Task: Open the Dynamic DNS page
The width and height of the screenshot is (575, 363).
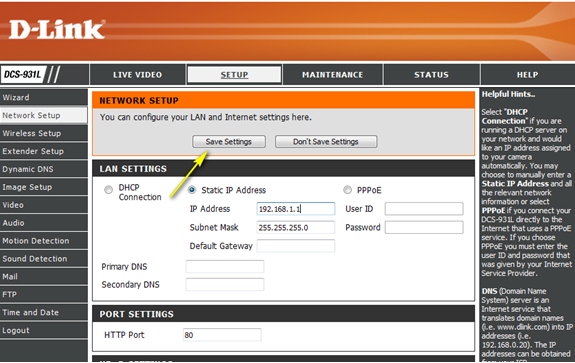Action: click(44, 169)
